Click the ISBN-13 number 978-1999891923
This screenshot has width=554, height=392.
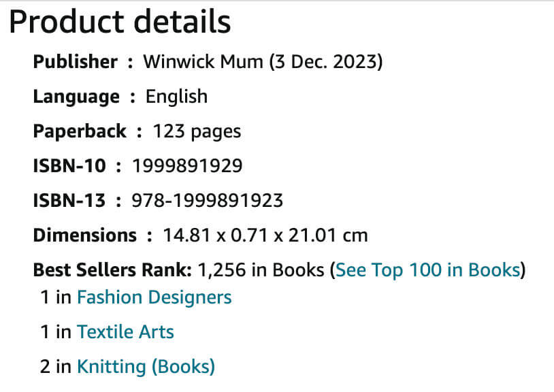pos(208,201)
